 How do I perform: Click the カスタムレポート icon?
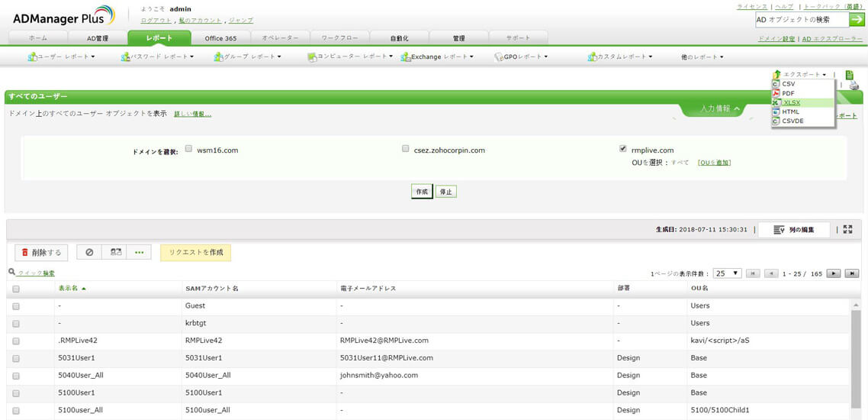tap(593, 57)
